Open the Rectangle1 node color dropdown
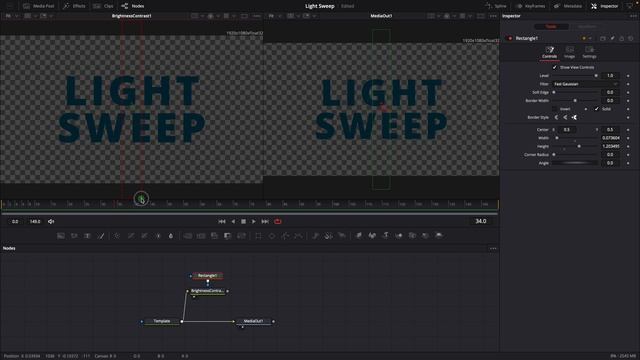 tap(587, 38)
